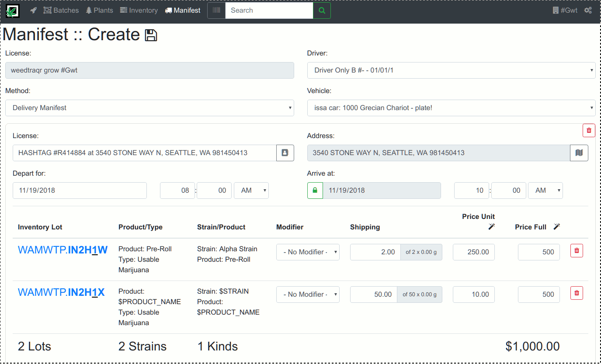Open the Vehicle dropdown
The image size is (601, 364).
tap(452, 108)
